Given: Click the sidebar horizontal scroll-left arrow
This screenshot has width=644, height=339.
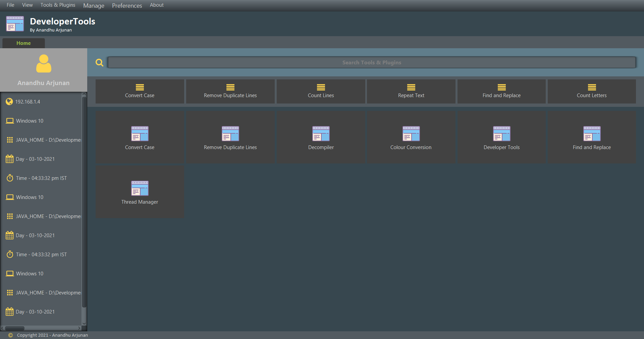Looking at the screenshot, I should click(2, 328).
